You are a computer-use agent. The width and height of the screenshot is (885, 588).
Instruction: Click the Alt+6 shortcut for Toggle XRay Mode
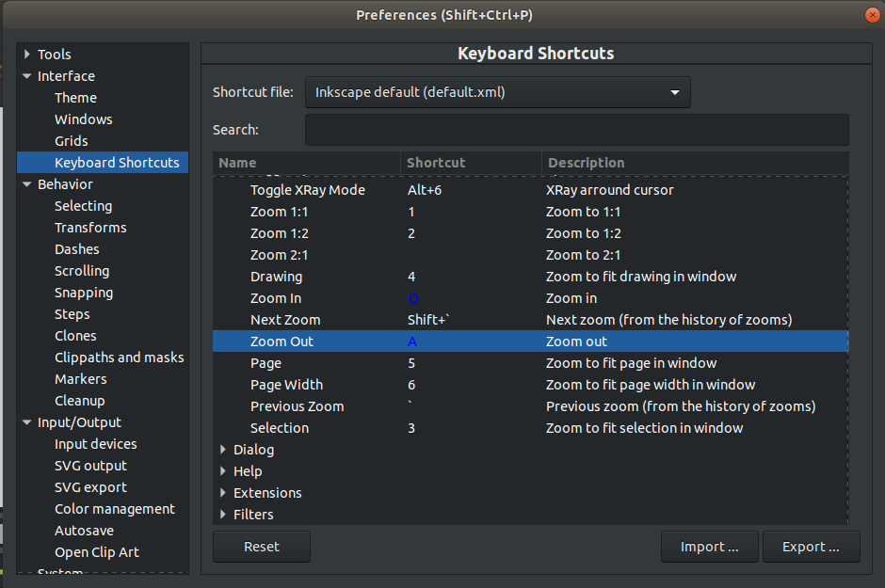[424, 190]
